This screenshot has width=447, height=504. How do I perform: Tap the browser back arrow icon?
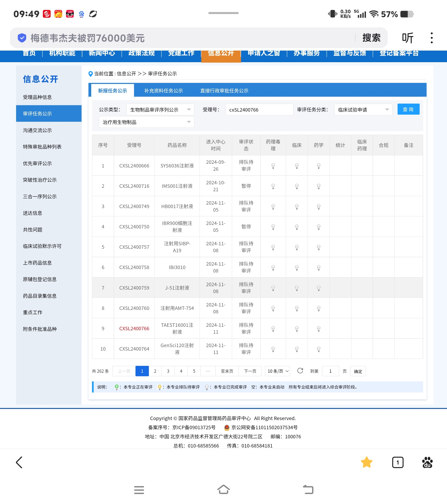click(19, 462)
